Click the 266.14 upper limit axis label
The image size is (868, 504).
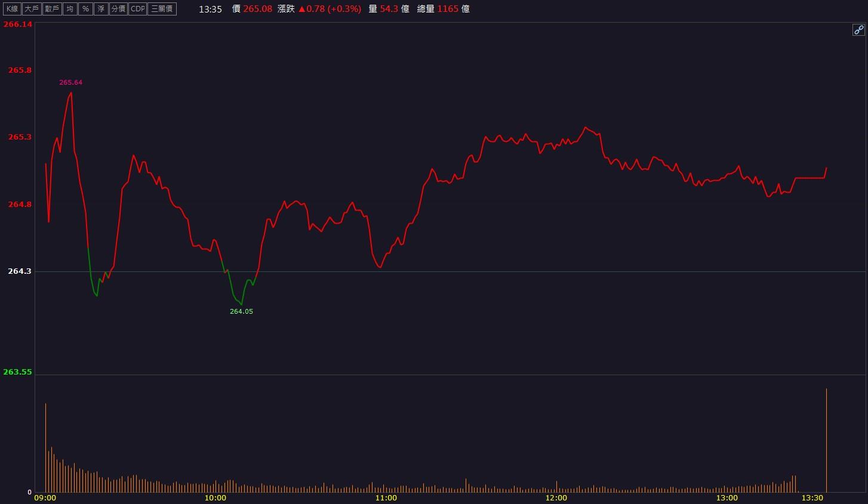17,24
